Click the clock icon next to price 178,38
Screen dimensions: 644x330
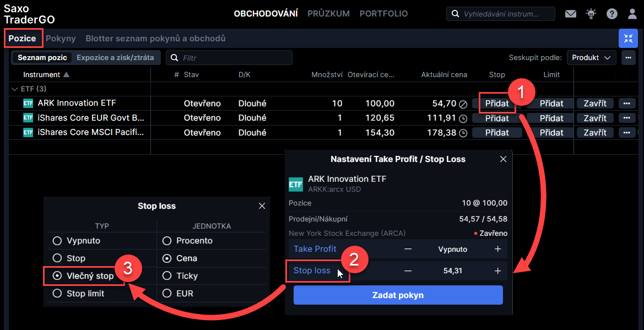463,133
